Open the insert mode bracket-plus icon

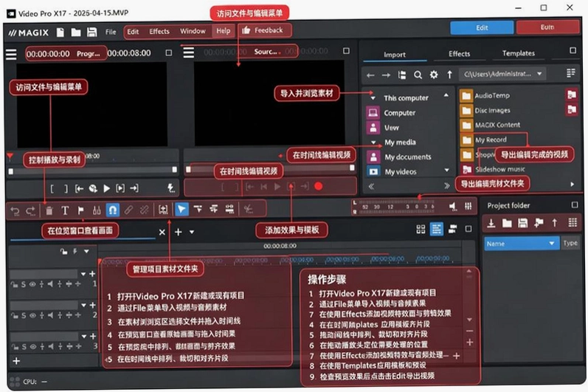163,210
